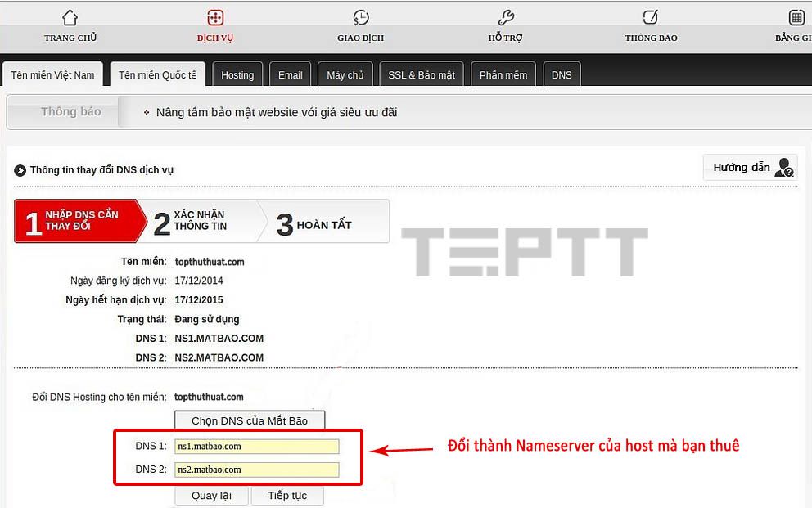Click into the DNS 2 input field
The height and width of the screenshot is (508, 812).
(257, 470)
